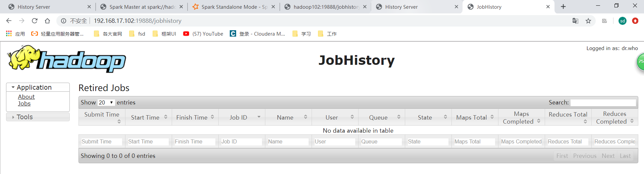
Task: Sort table by Job ID
Action: [242, 117]
